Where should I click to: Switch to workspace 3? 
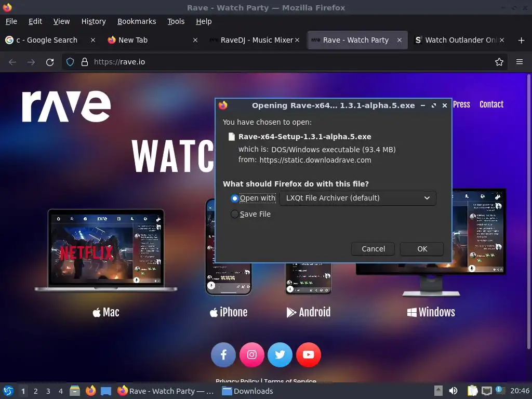pyautogui.click(x=48, y=392)
